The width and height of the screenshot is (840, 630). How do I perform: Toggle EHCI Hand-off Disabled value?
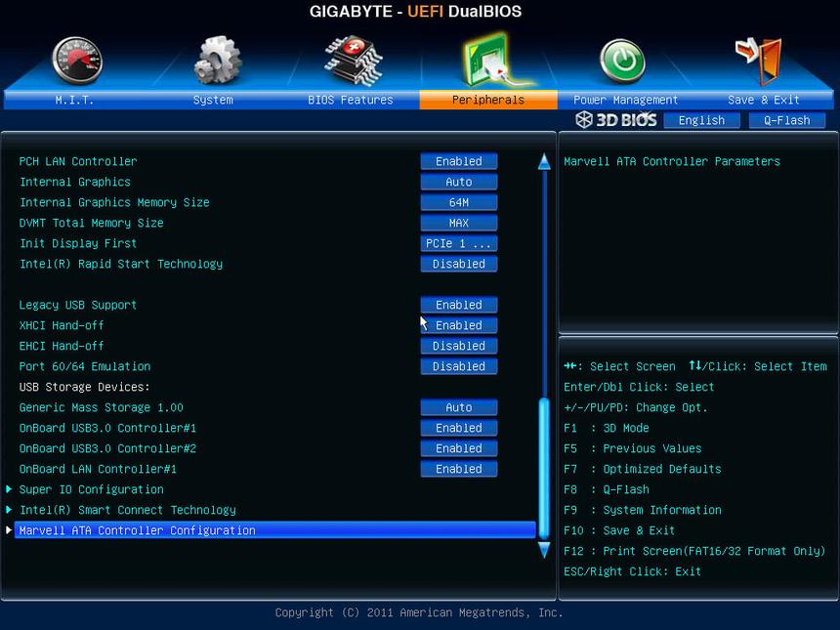click(459, 346)
